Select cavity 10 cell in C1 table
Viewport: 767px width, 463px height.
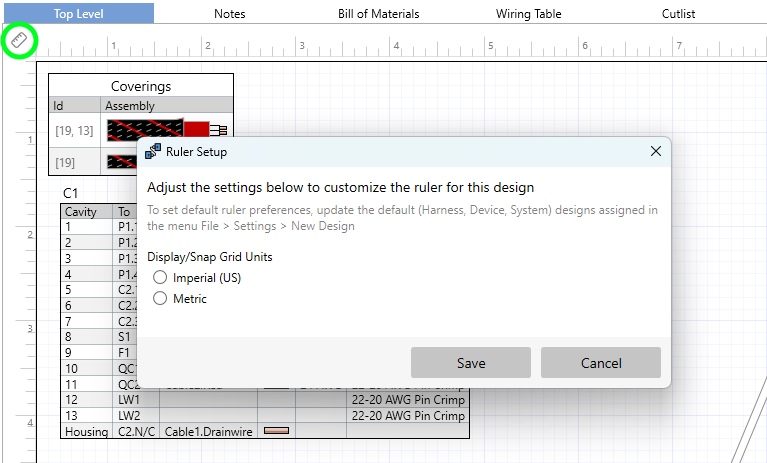pos(87,368)
